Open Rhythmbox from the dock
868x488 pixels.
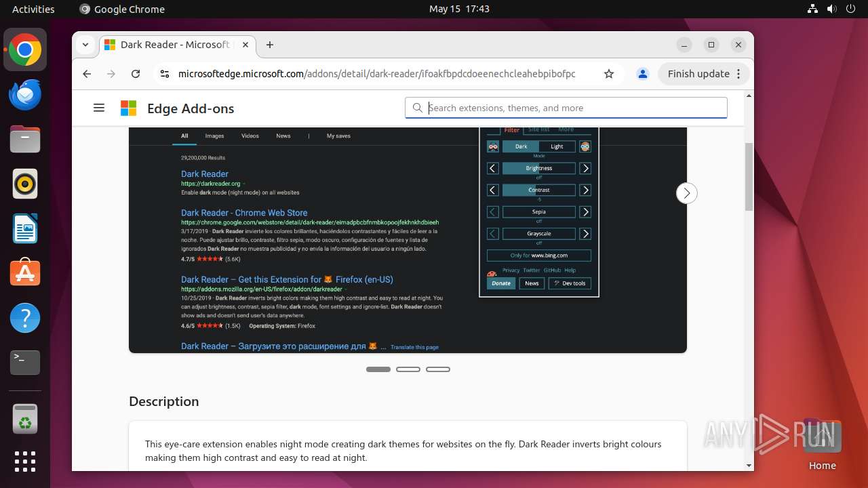pyautogui.click(x=25, y=184)
